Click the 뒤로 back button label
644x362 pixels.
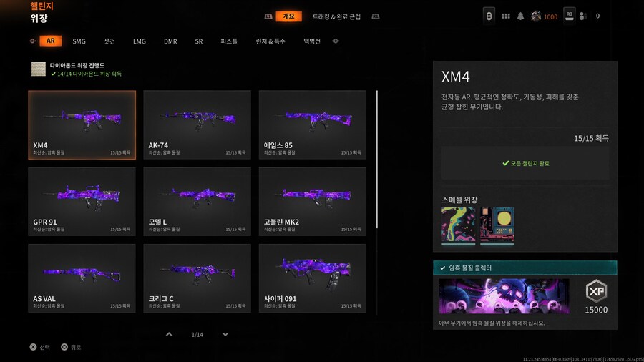pyautogui.click(x=76, y=347)
